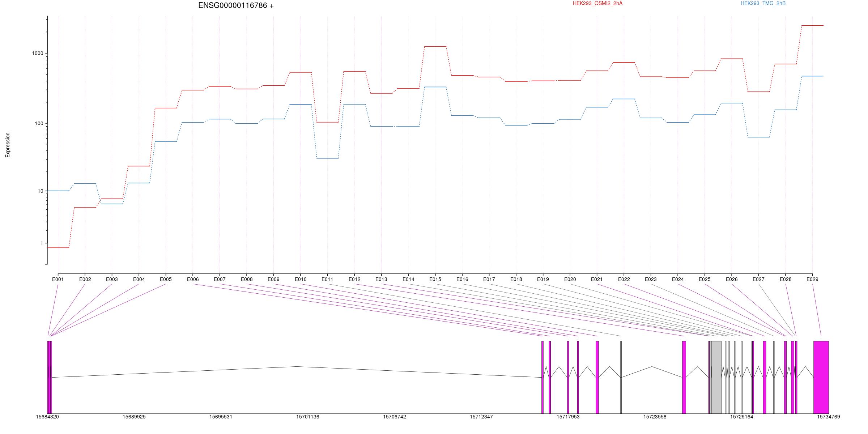This screenshot has height=434, width=868.
Task: Click the 100 y-axis tick label
Action: point(39,123)
